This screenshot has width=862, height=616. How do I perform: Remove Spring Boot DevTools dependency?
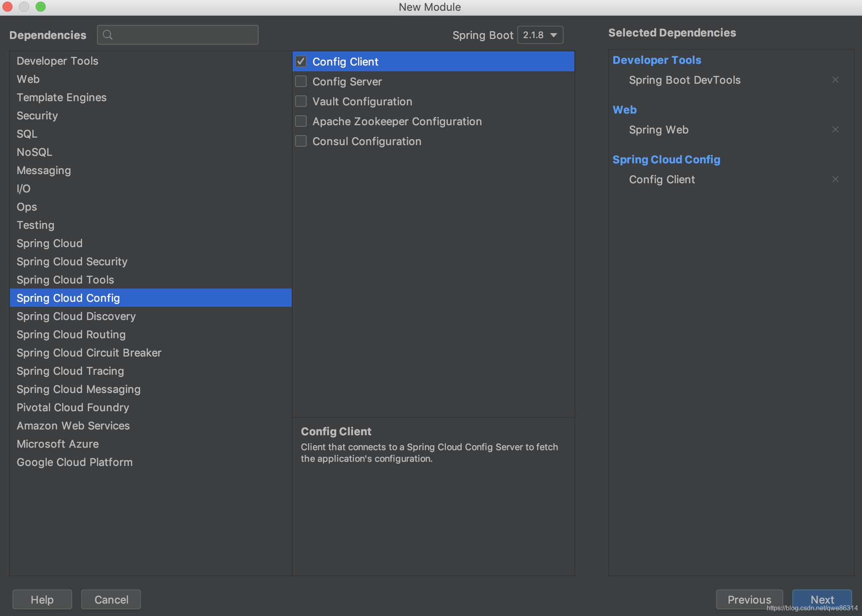click(x=835, y=79)
